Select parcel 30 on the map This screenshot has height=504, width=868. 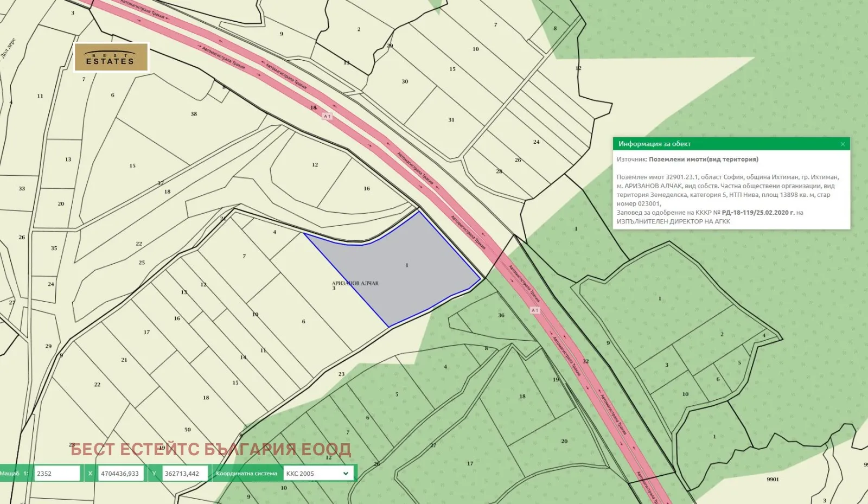[x=405, y=82]
